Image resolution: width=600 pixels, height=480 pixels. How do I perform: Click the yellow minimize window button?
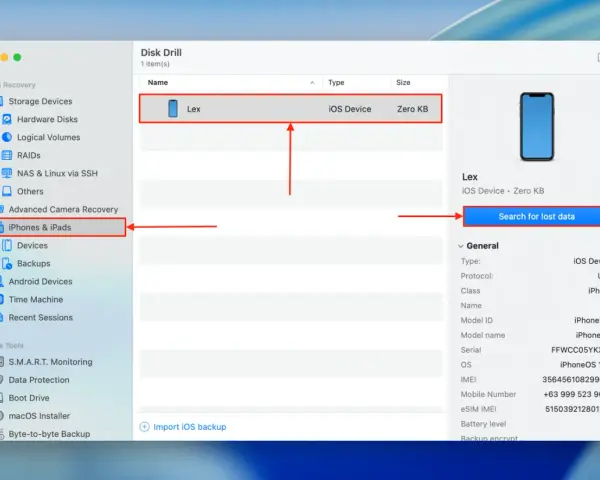pyautogui.click(x=4, y=57)
